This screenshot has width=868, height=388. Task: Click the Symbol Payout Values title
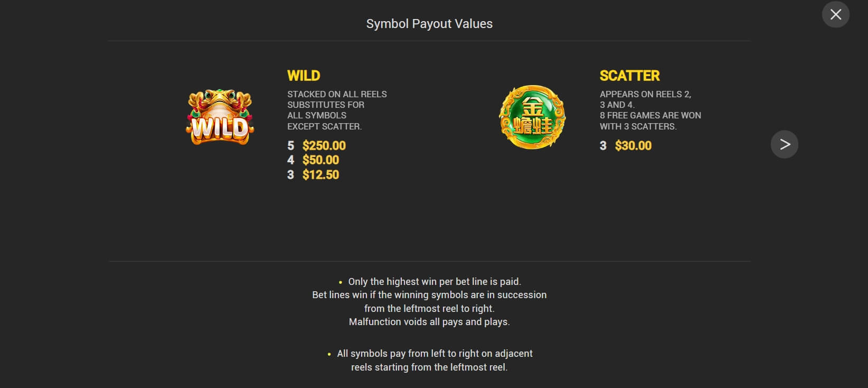click(429, 24)
